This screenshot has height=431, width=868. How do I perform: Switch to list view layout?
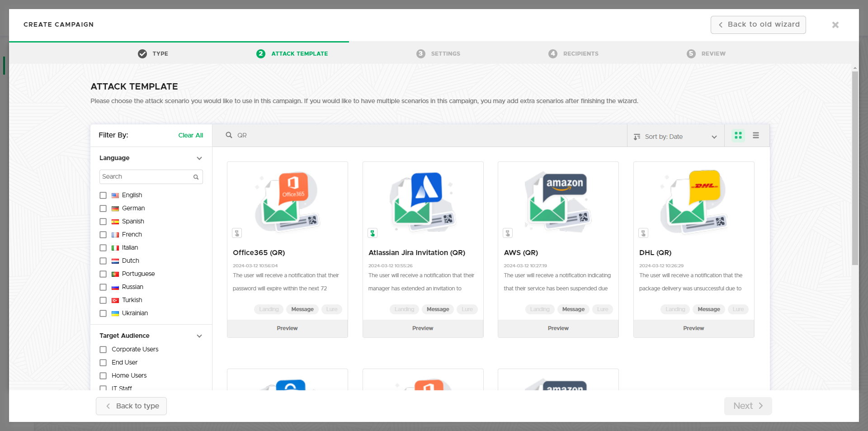click(x=756, y=136)
